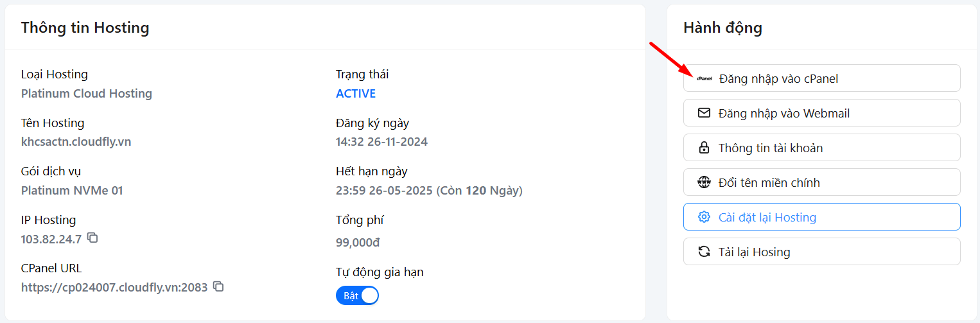Click the 103.82.24.7 IP address text
Screen dimensions: 980x323
[x=51, y=239]
